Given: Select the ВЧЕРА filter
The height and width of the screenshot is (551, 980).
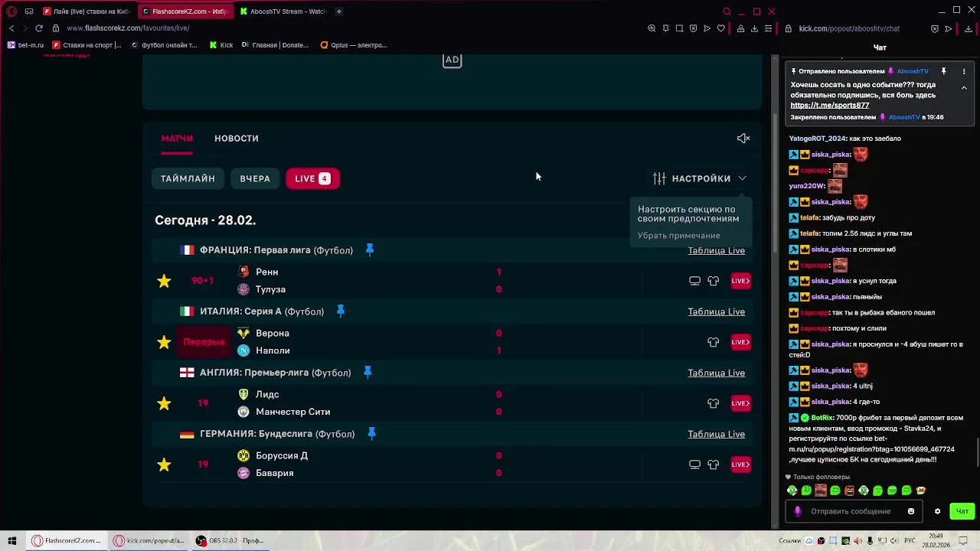Looking at the screenshot, I should pyautogui.click(x=255, y=178).
